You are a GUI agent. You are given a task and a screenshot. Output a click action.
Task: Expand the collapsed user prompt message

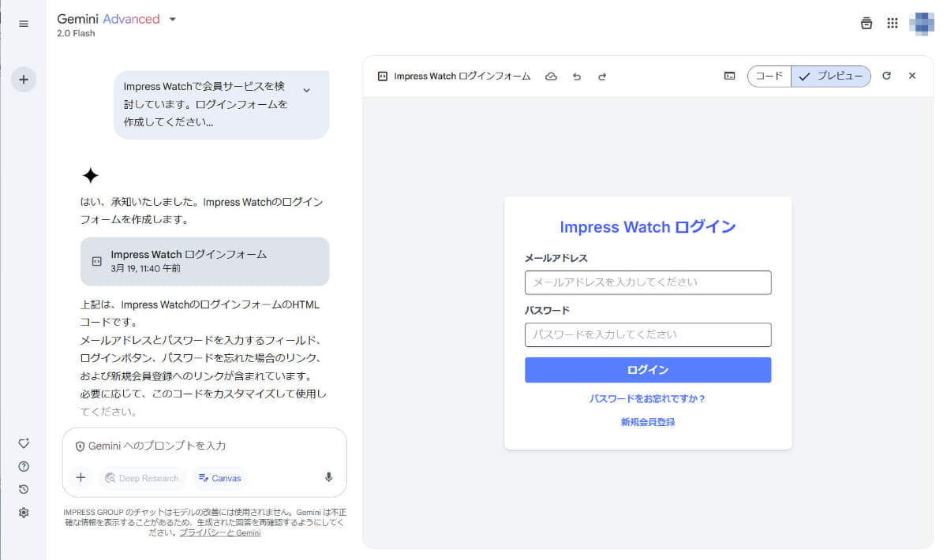coord(308,89)
